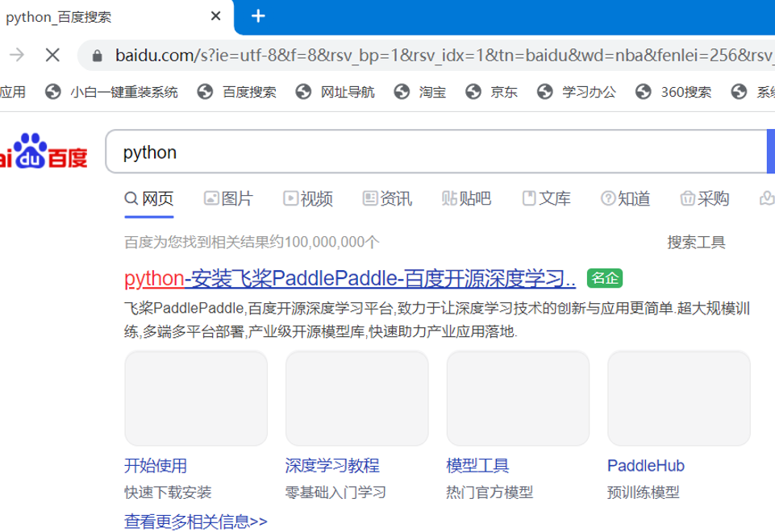Image resolution: width=775 pixels, height=532 pixels.
Task: Click the thumbnail above 深度学习教程
Action: 357,398
